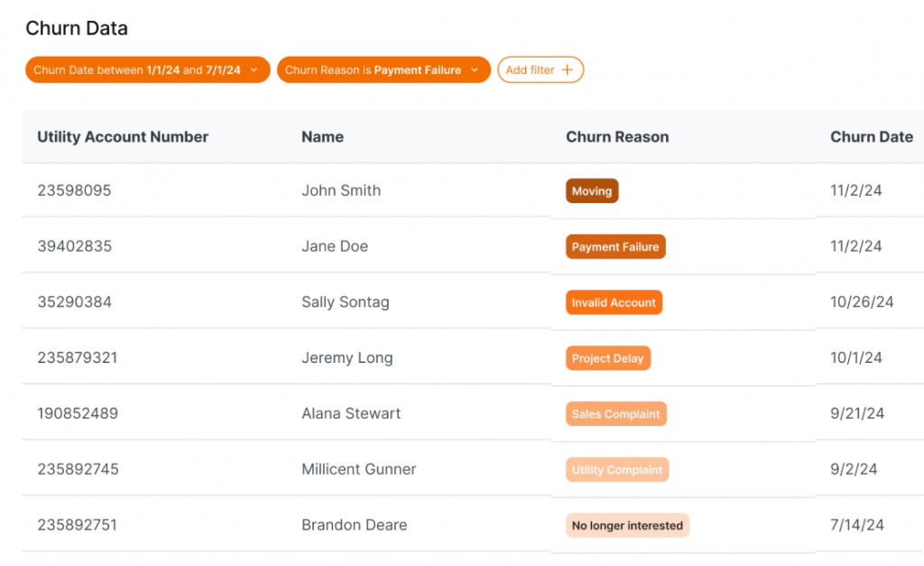Viewport: 924px width, 566px height.
Task: Click the Moving reason tag
Action: pyautogui.click(x=592, y=191)
